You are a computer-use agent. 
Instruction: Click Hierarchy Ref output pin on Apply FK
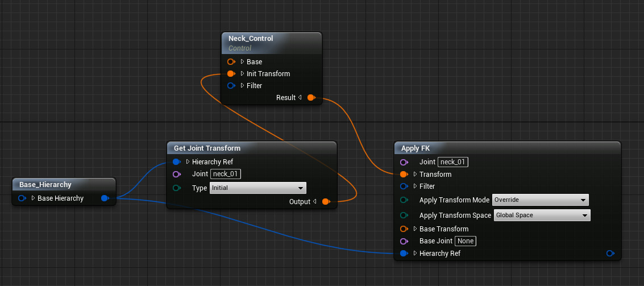(x=610, y=253)
